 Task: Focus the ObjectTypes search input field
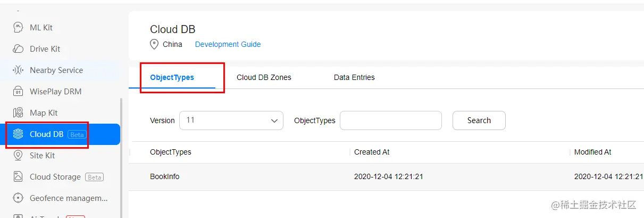(x=391, y=120)
